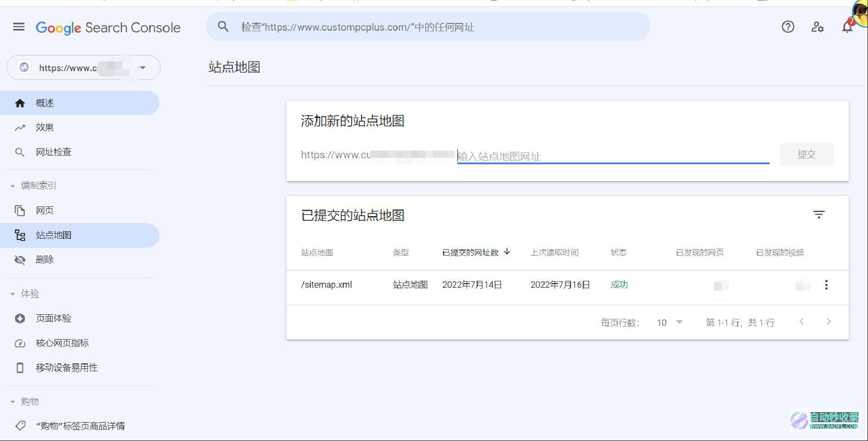
Task: Select 网址检查 in the sidebar
Action: [79, 152]
